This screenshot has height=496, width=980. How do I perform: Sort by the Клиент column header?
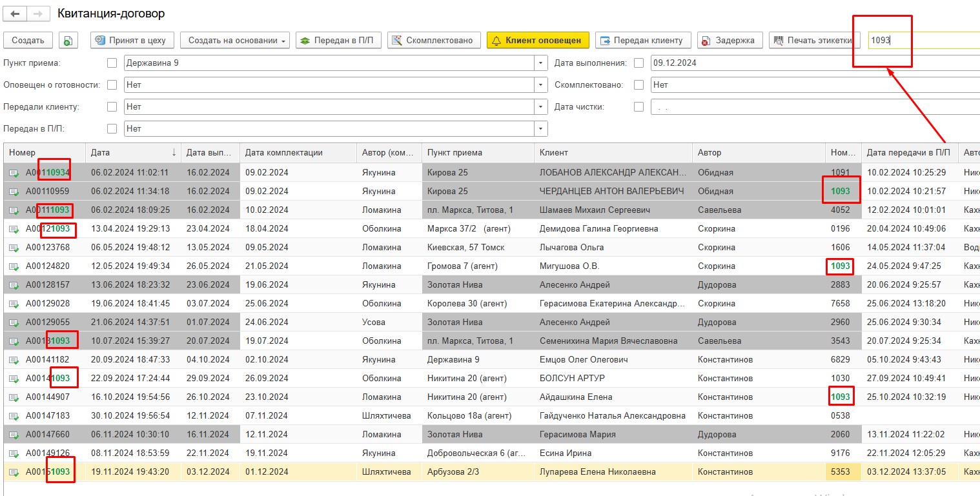point(613,153)
